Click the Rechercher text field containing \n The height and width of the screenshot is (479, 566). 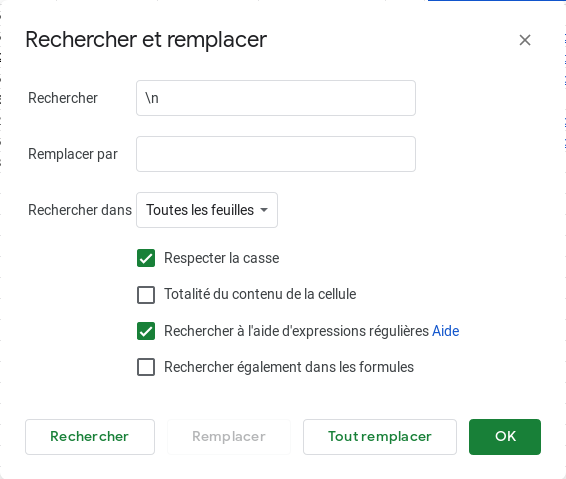276,98
